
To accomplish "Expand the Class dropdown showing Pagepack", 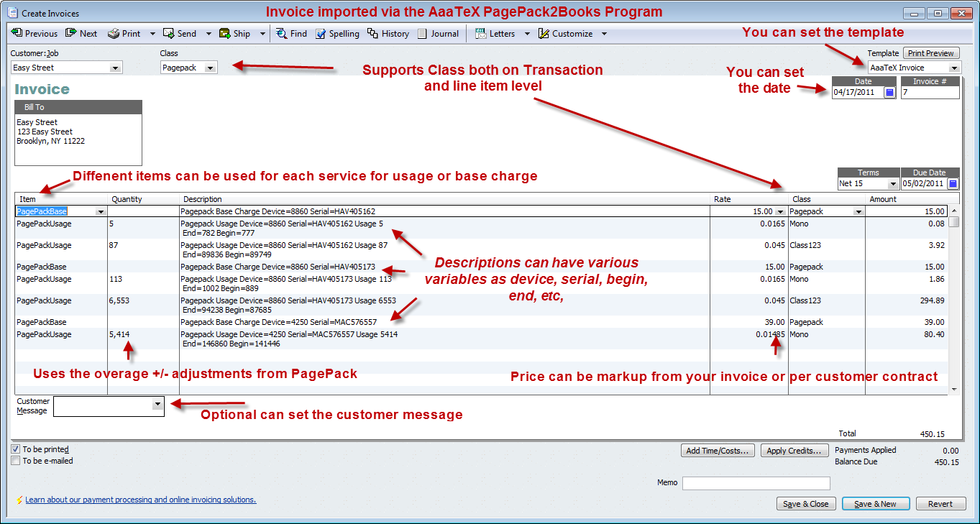I will [210, 68].
